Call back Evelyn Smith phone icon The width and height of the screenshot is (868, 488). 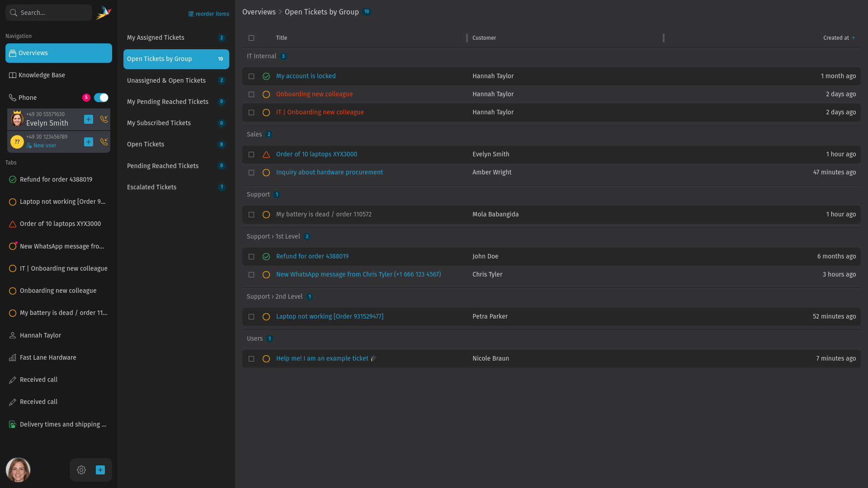(104, 119)
